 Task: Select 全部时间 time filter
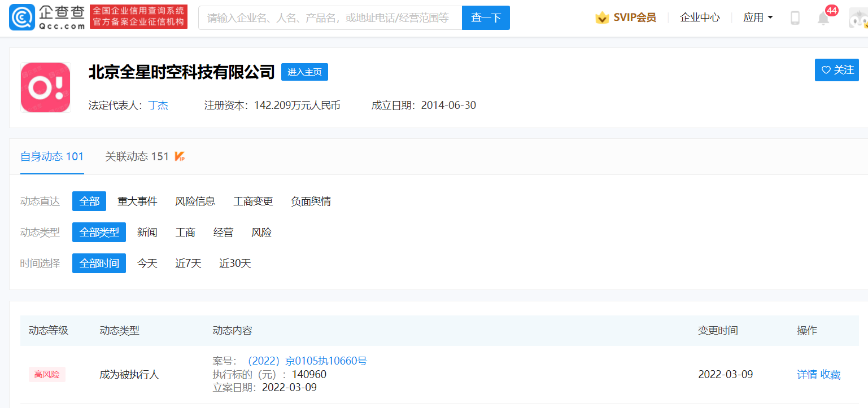pos(99,263)
